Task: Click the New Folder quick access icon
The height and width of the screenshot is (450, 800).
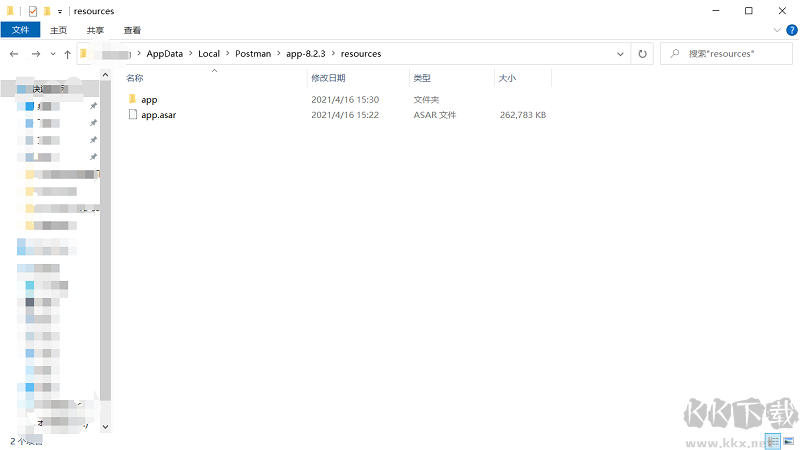Action: tap(47, 11)
